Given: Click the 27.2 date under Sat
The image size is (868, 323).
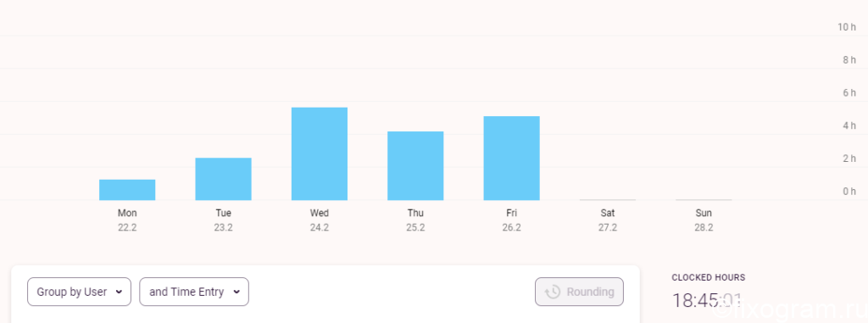Looking at the screenshot, I should pyautogui.click(x=607, y=228).
